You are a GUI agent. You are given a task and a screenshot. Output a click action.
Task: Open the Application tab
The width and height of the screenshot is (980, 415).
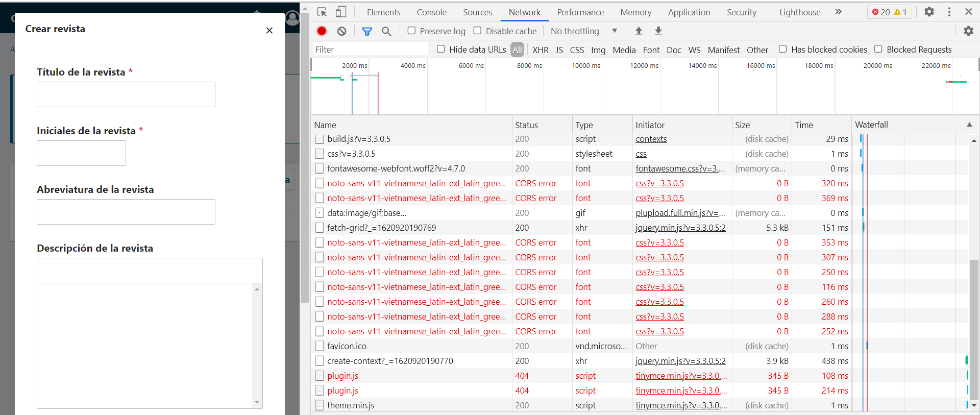(x=689, y=12)
